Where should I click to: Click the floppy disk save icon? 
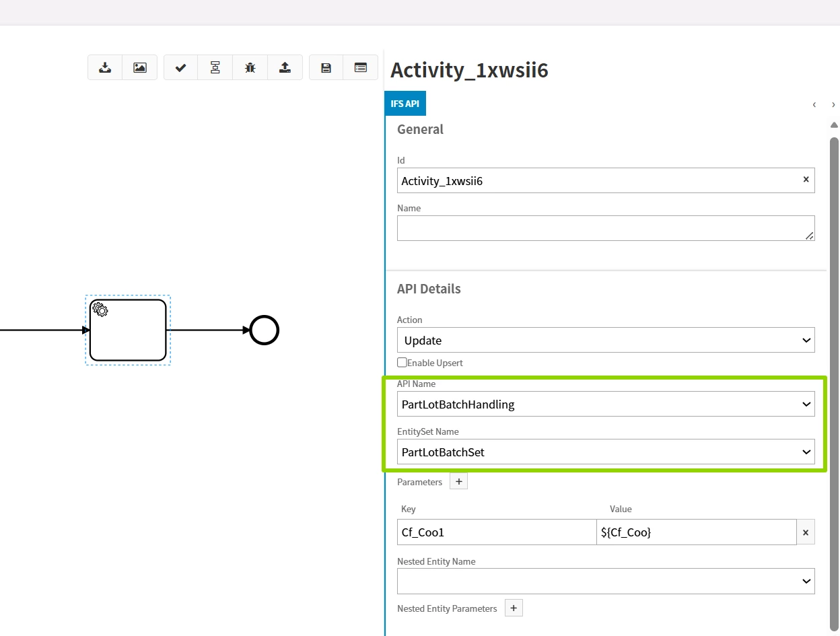326,67
